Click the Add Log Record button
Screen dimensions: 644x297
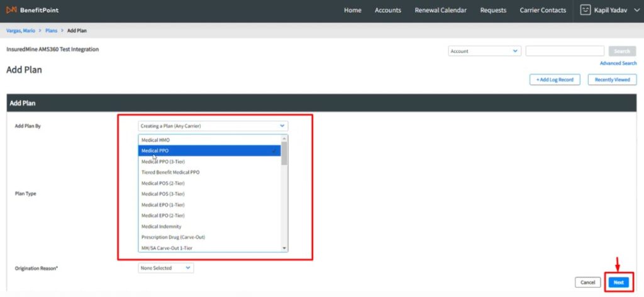554,80
